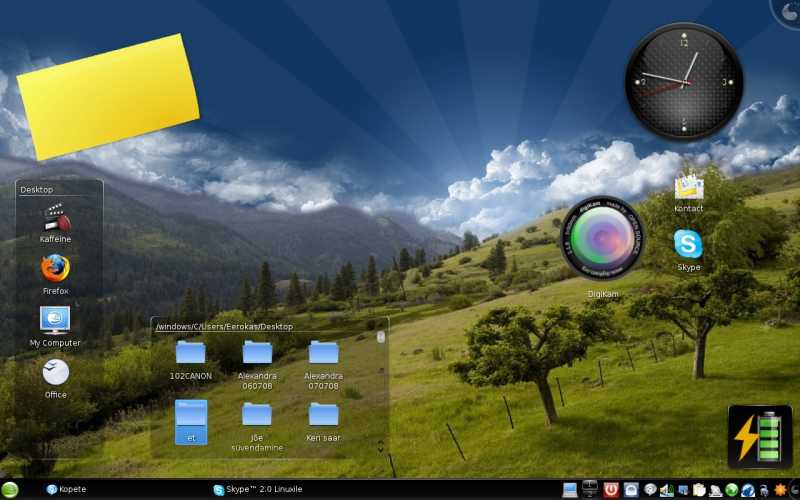The height and width of the screenshot is (500, 800).
Task: Click the blue framed tray icon beside power button
Action: pos(631,490)
